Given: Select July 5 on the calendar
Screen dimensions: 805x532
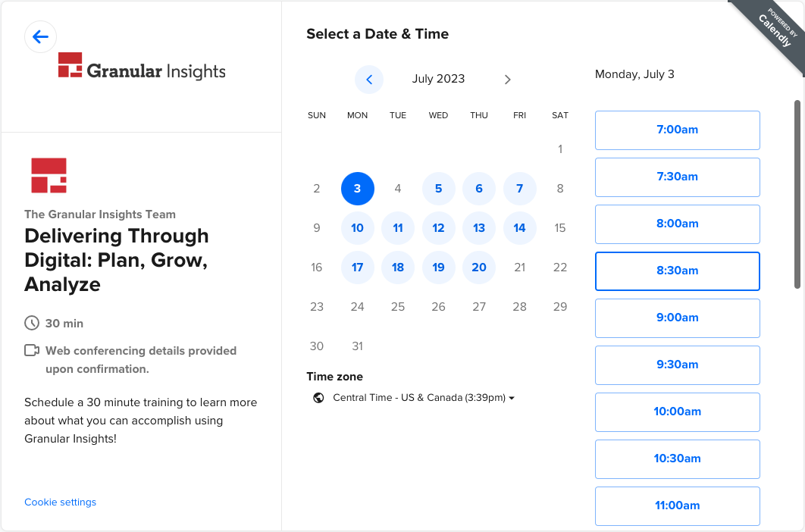Looking at the screenshot, I should point(438,189).
